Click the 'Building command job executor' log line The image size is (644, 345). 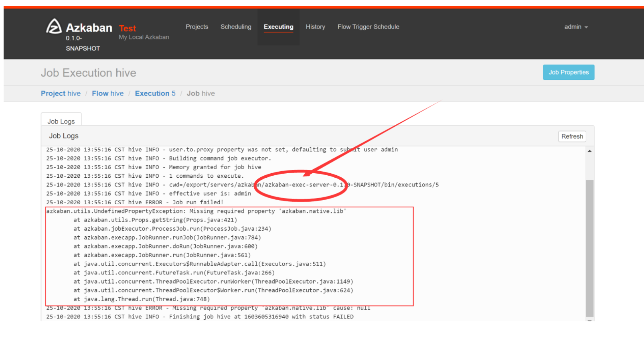coord(158,158)
